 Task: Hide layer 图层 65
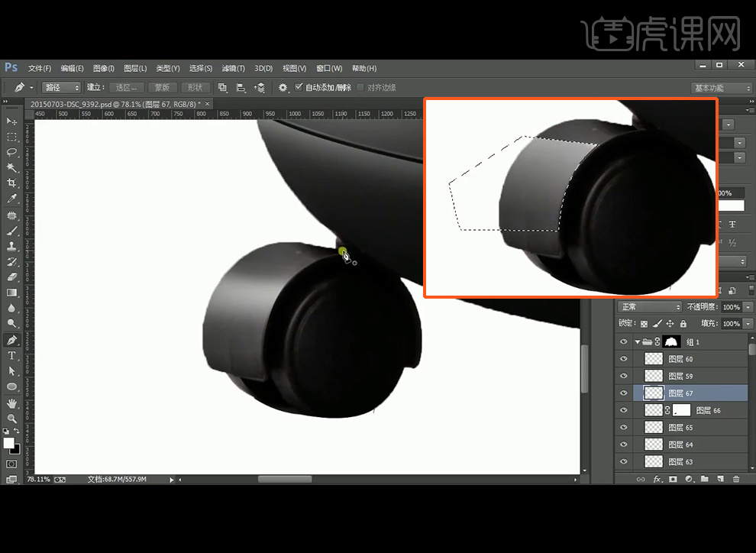pos(623,427)
